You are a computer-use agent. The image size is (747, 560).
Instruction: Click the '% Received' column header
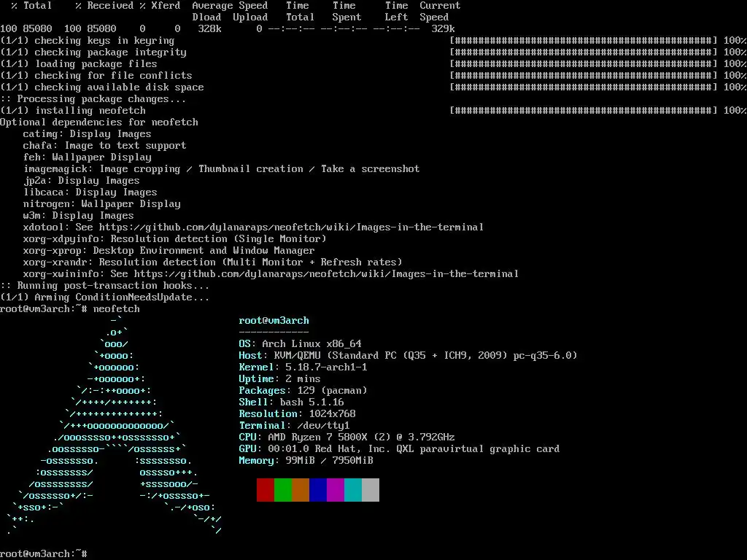coord(104,6)
